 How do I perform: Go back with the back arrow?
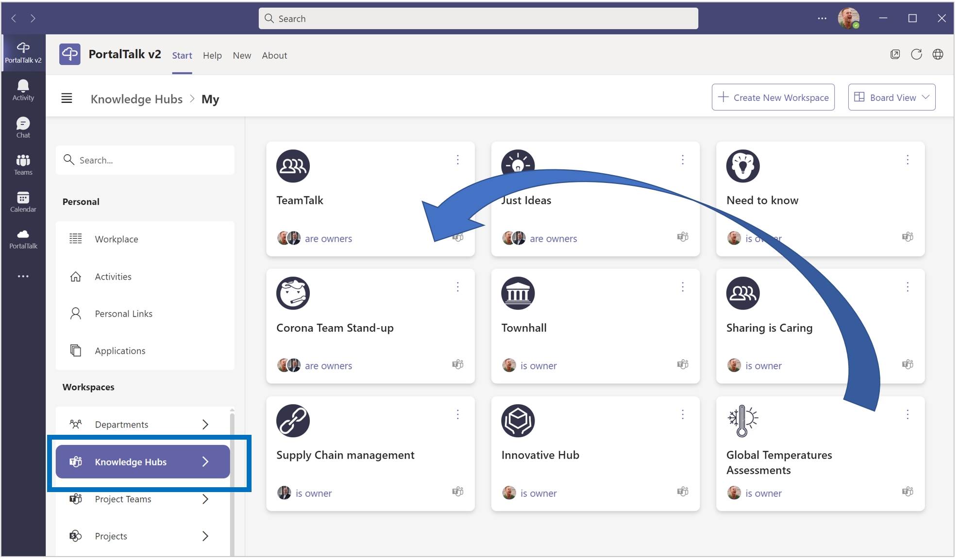[x=14, y=18]
